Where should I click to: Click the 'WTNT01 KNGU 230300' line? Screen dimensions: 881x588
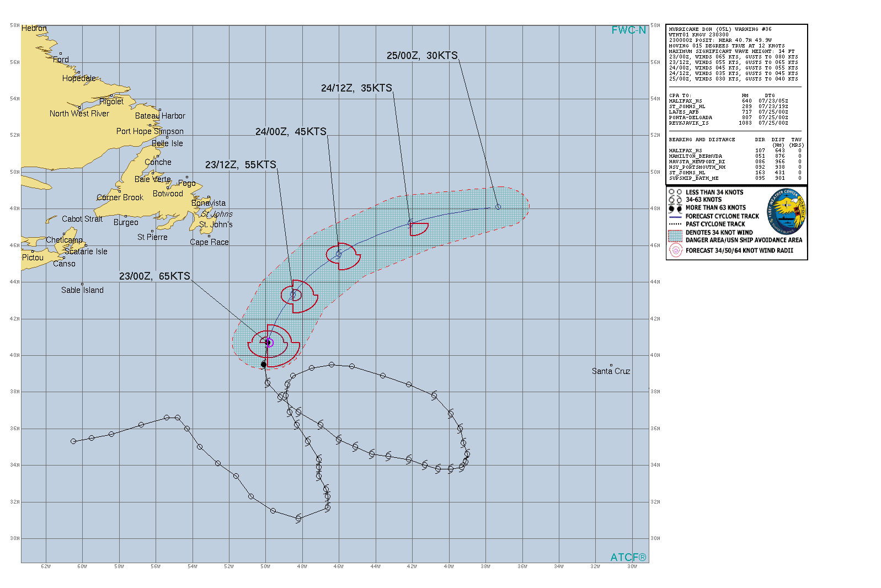click(x=698, y=35)
